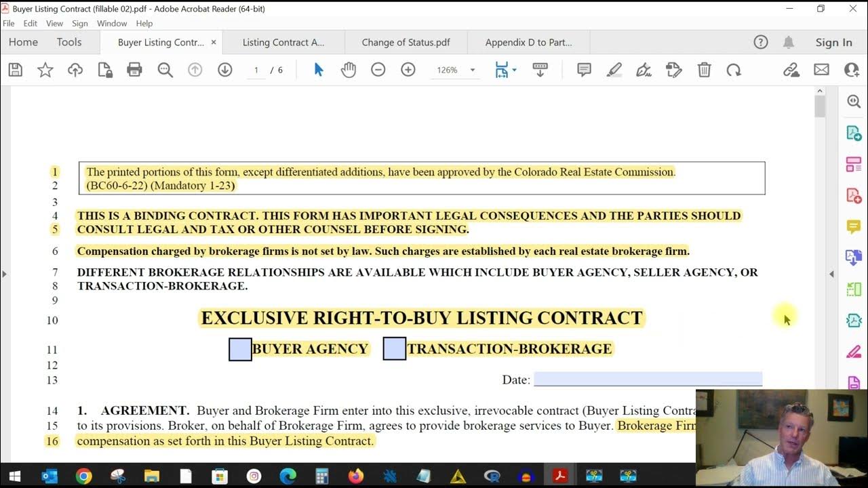
Task: Open the Edit menu
Action: coord(31,23)
